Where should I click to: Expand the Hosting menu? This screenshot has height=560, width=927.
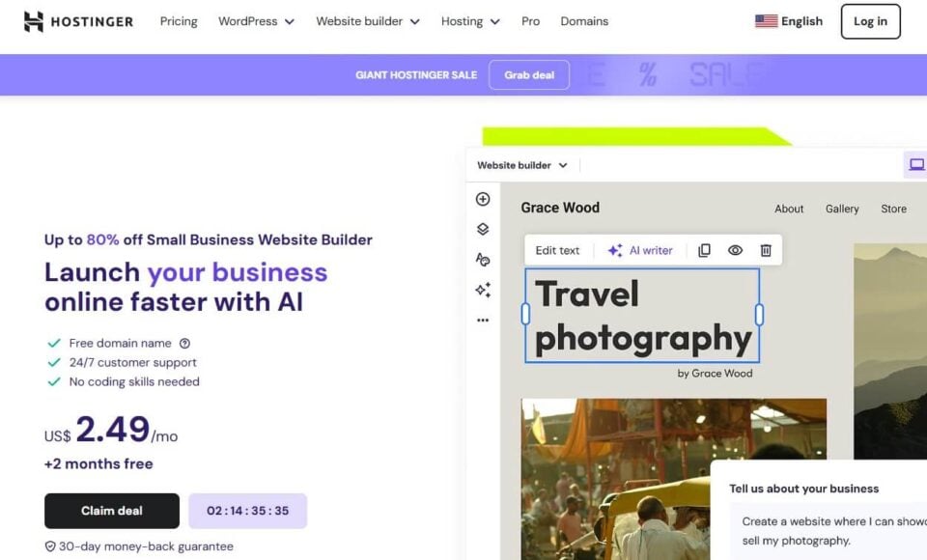(x=470, y=21)
